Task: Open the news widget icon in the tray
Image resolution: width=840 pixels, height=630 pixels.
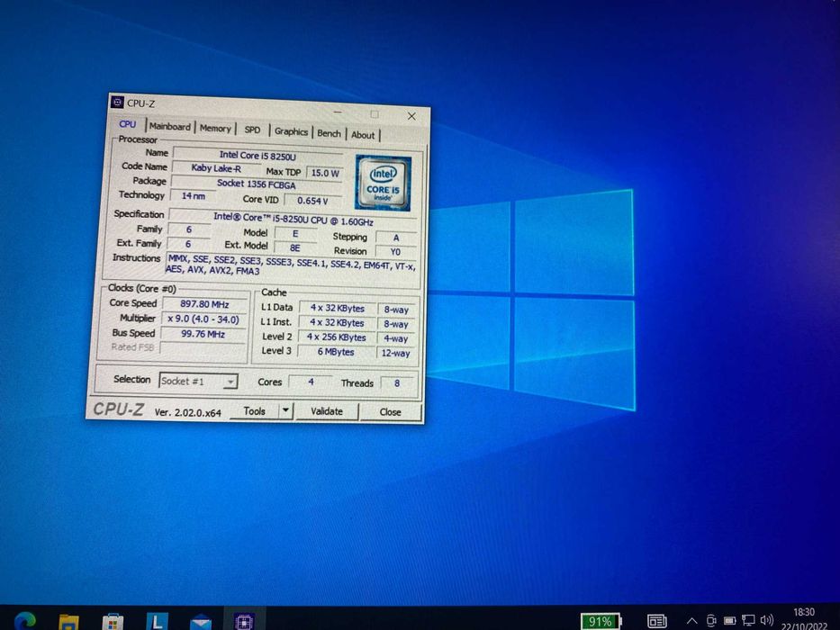Action: 657,621
